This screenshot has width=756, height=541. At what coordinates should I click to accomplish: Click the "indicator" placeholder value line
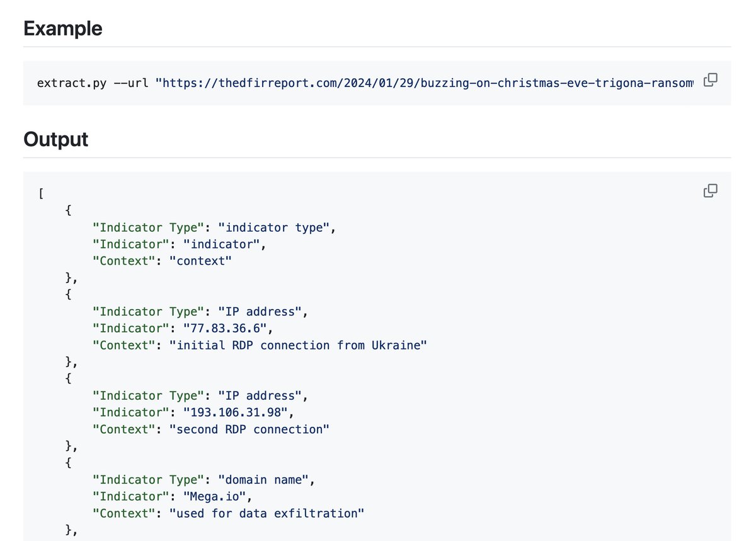(180, 245)
